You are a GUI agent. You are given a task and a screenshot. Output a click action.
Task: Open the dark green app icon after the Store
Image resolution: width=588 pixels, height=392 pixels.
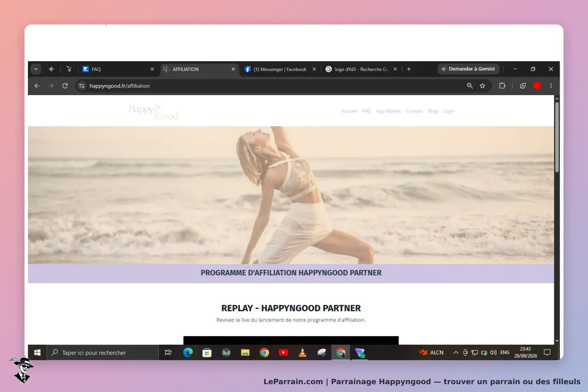click(x=226, y=352)
